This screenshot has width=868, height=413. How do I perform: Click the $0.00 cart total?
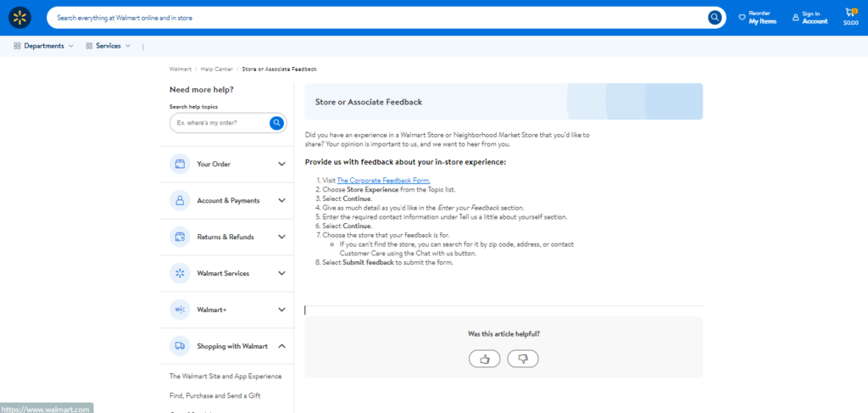[x=851, y=23]
